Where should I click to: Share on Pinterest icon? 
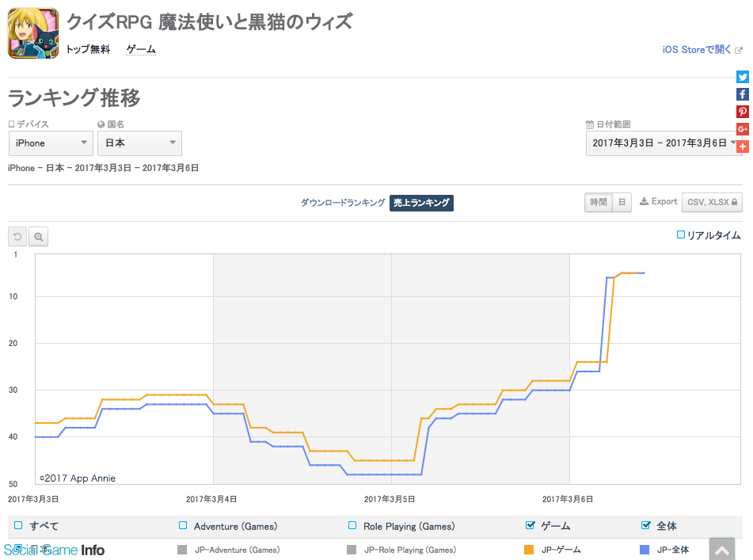(743, 112)
